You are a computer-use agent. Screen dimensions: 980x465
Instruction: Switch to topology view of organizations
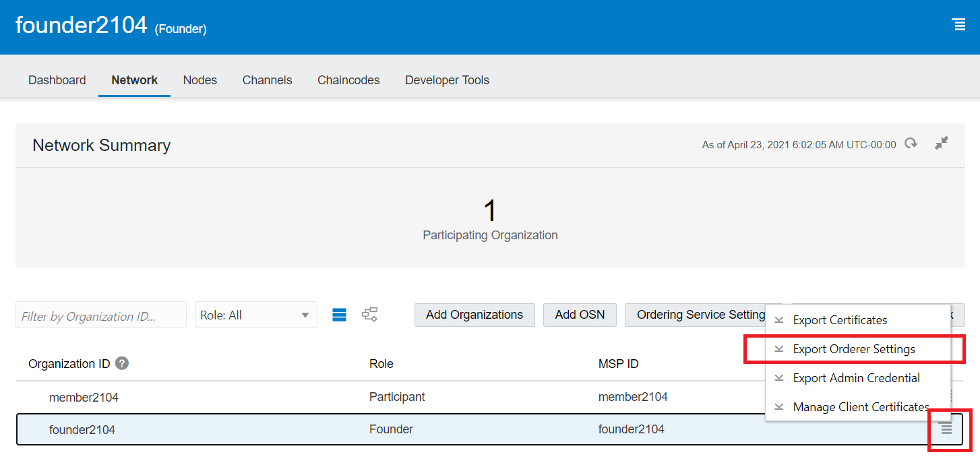coord(369,314)
